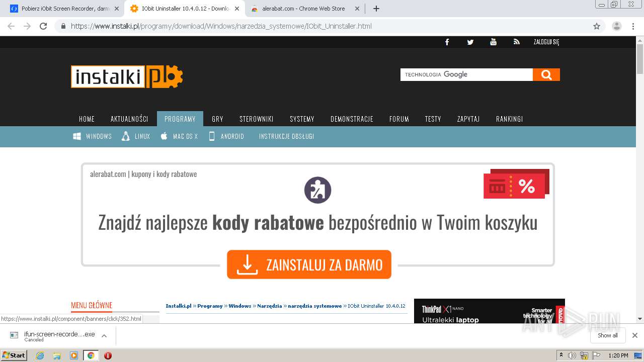
Task: Open media player taskbar icon
Action: click(74, 355)
